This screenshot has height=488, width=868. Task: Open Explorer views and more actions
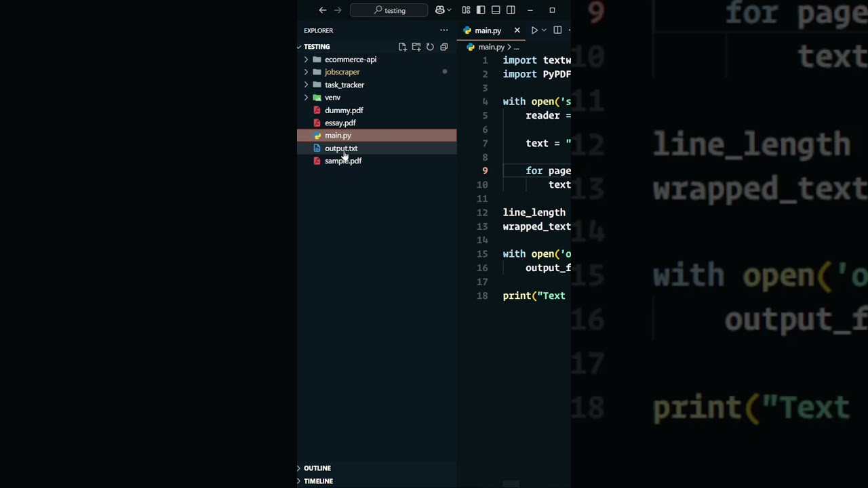(x=444, y=30)
